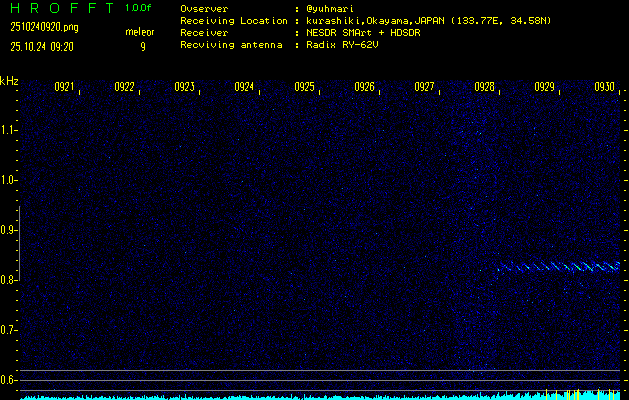The image size is (629, 400).
Task: Click the sawtooth meteor echo signal trace
Action: (558, 267)
